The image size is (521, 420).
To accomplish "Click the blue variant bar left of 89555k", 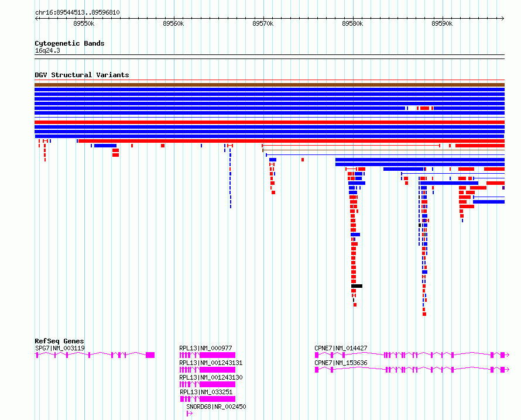I will pyautogui.click(x=105, y=146).
